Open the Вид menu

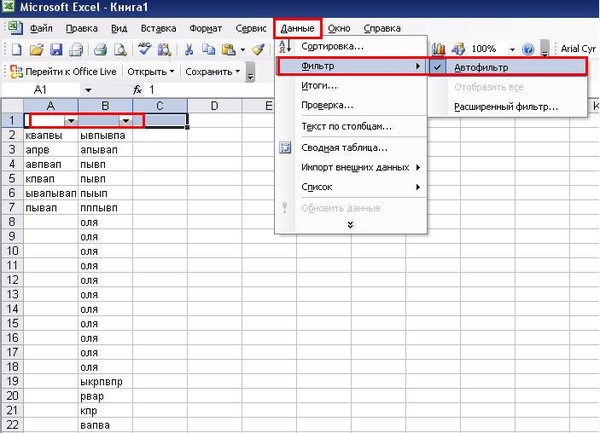(x=119, y=28)
